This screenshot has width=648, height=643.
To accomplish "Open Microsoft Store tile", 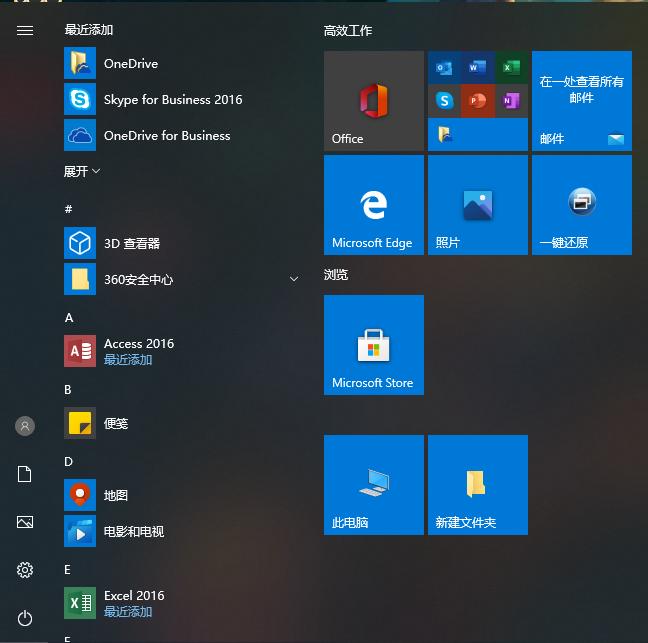I will tap(374, 345).
